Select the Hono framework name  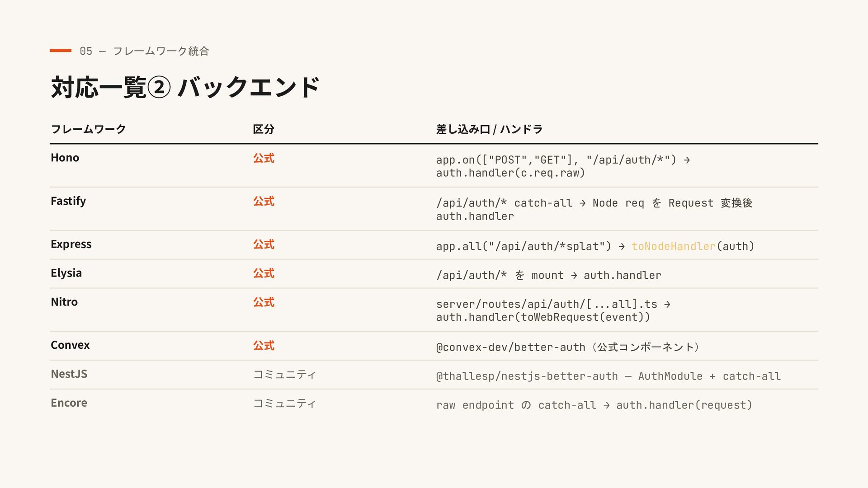(x=65, y=158)
